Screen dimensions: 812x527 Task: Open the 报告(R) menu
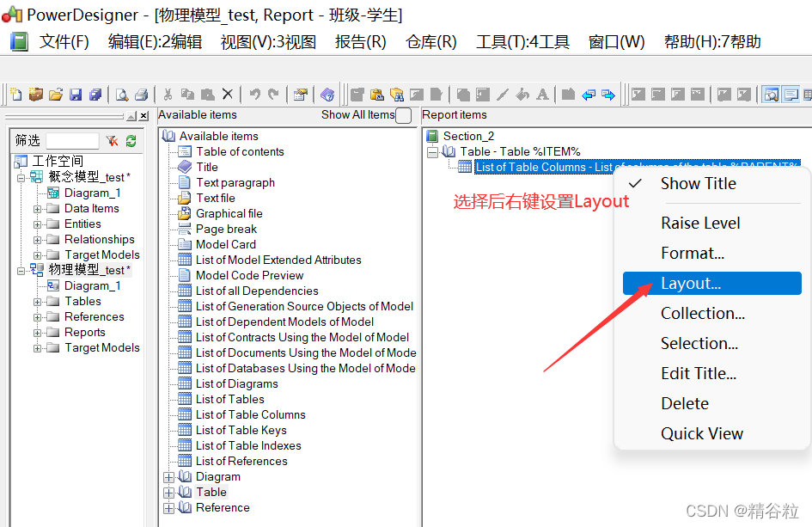pos(360,41)
